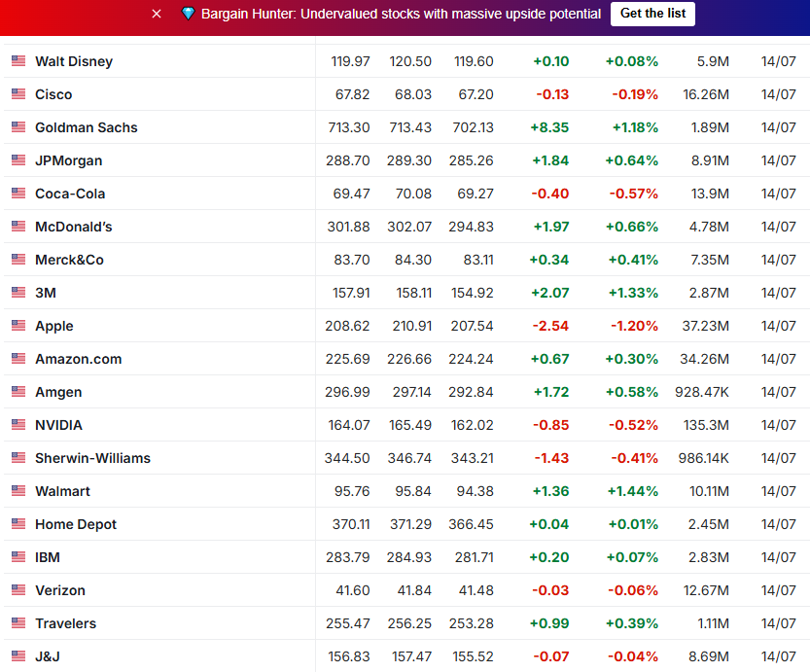Select 3M percent change +1.33%
Viewport: 810px width, 672px height.
tap(633, 293)
